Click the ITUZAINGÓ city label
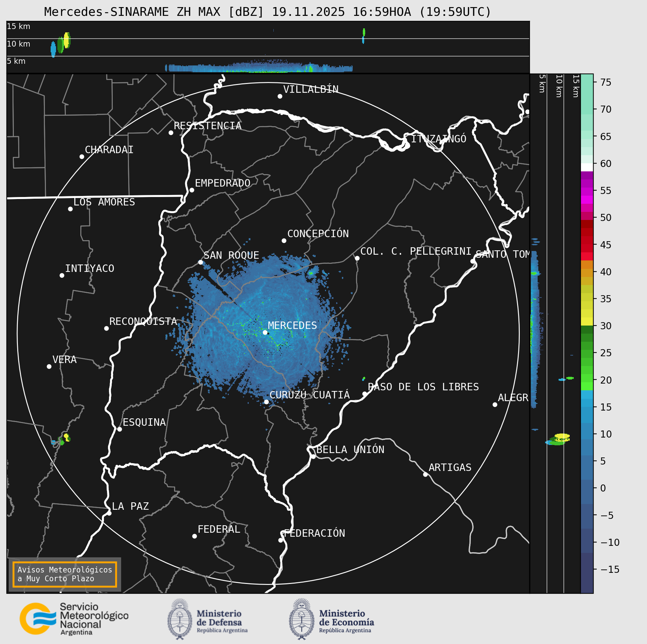Image resolution: width=647 pixels, height=644 pixels. click(438, 138)
